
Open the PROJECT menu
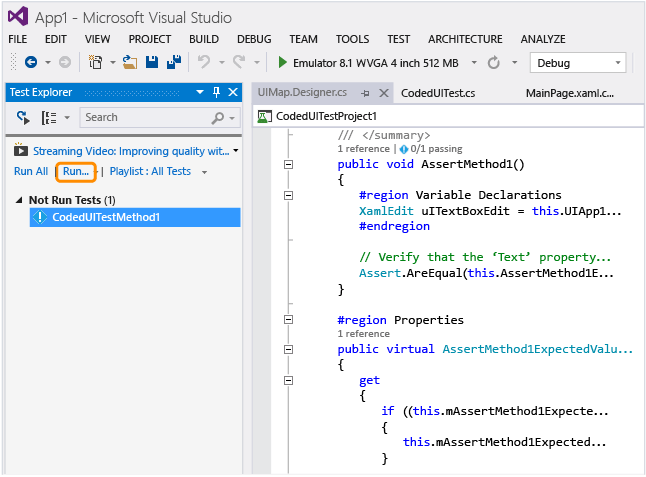point(150,39)
